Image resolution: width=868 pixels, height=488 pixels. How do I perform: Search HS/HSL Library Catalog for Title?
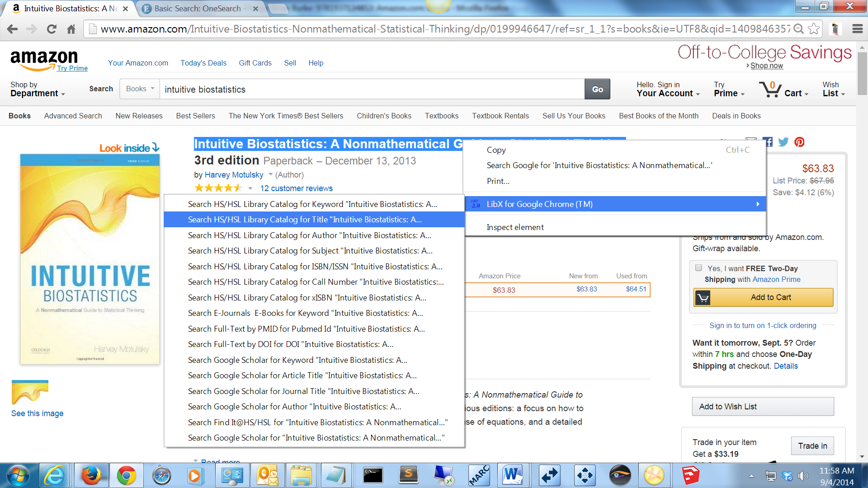point(314,220)
